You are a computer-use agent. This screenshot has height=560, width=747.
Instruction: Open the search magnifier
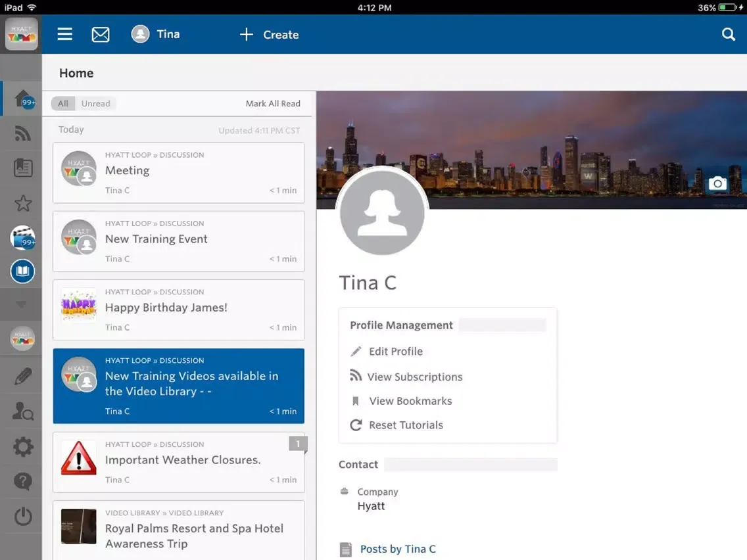point(728,34)
